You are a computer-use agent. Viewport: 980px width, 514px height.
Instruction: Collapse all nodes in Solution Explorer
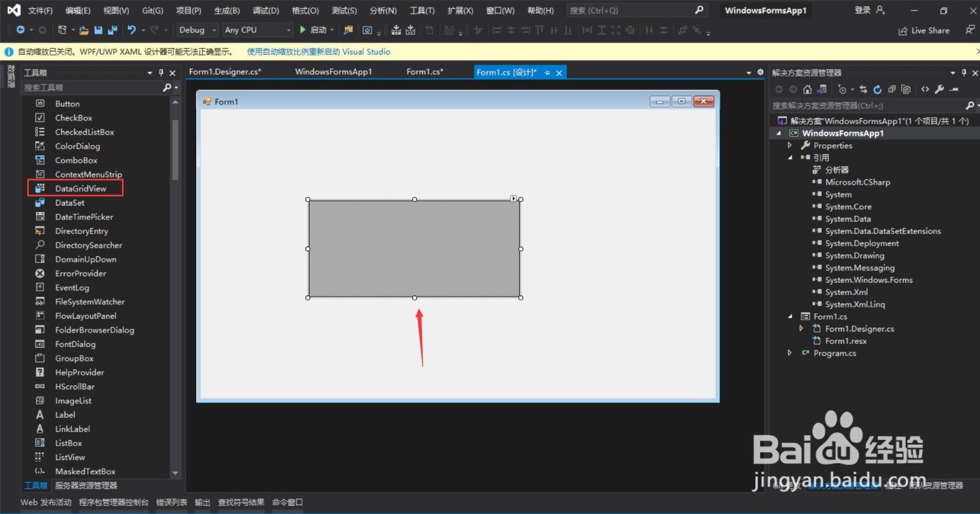[x=892, y=89]
